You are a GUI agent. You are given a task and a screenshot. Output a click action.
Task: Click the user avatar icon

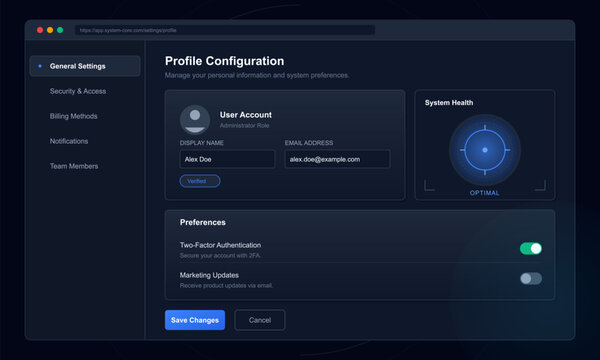[195, 119]
